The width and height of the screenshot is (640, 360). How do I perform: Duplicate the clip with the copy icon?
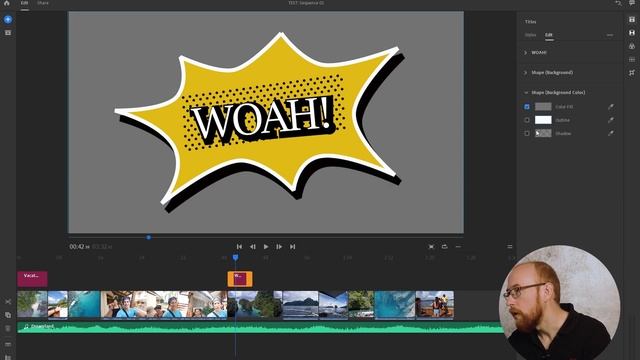point(8,315)
